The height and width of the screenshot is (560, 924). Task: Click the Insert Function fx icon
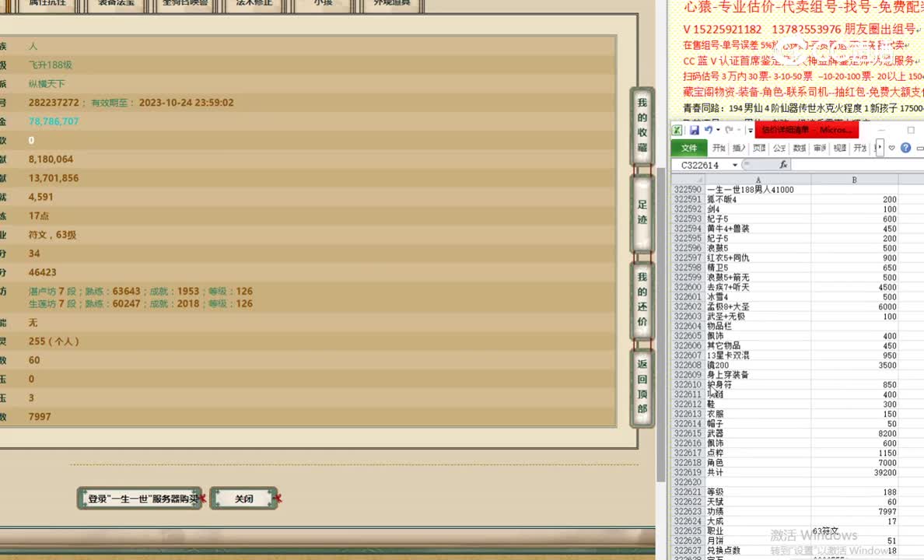click(784, 164)
